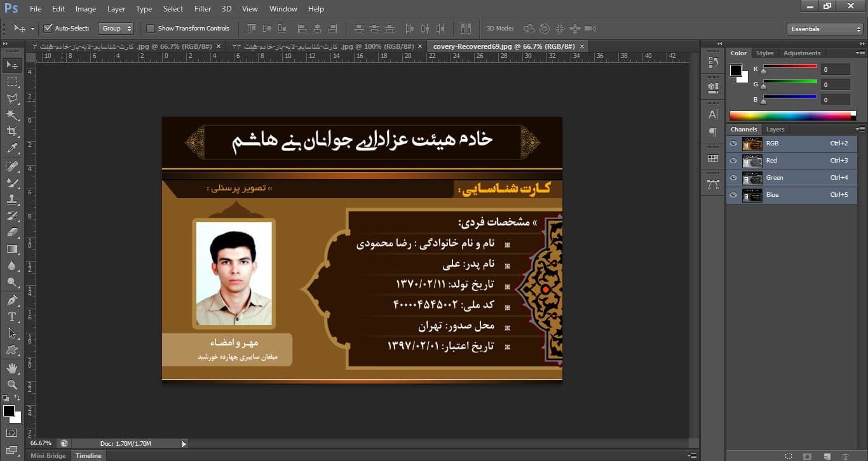Select the Hand tool

[x=12, y=368]
